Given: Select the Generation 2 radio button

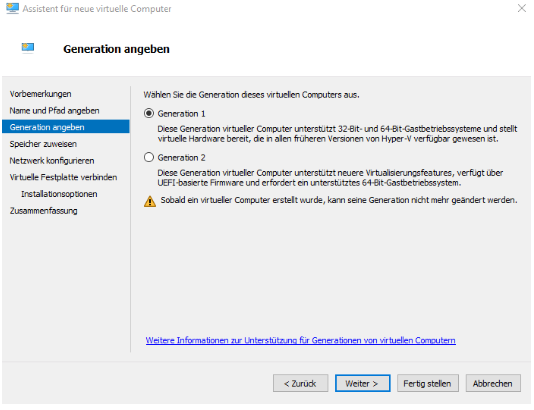Looking at the screenshot, I should coord(149,157).
